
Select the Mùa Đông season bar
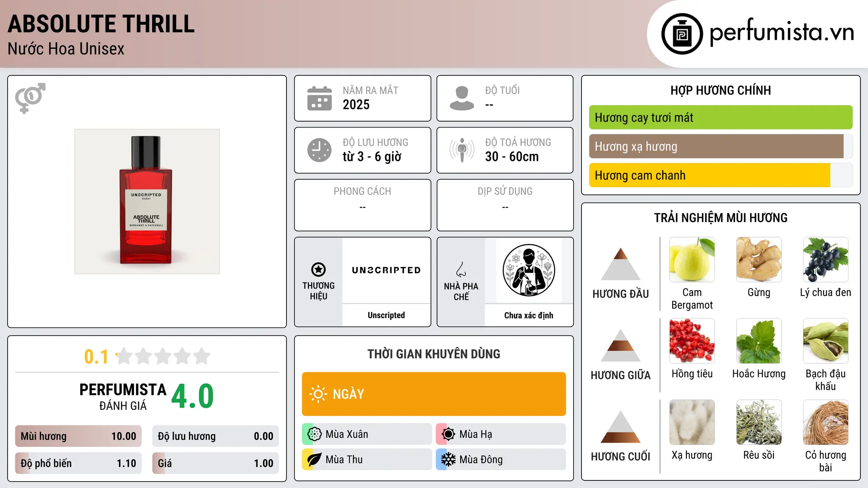(501, 460)
